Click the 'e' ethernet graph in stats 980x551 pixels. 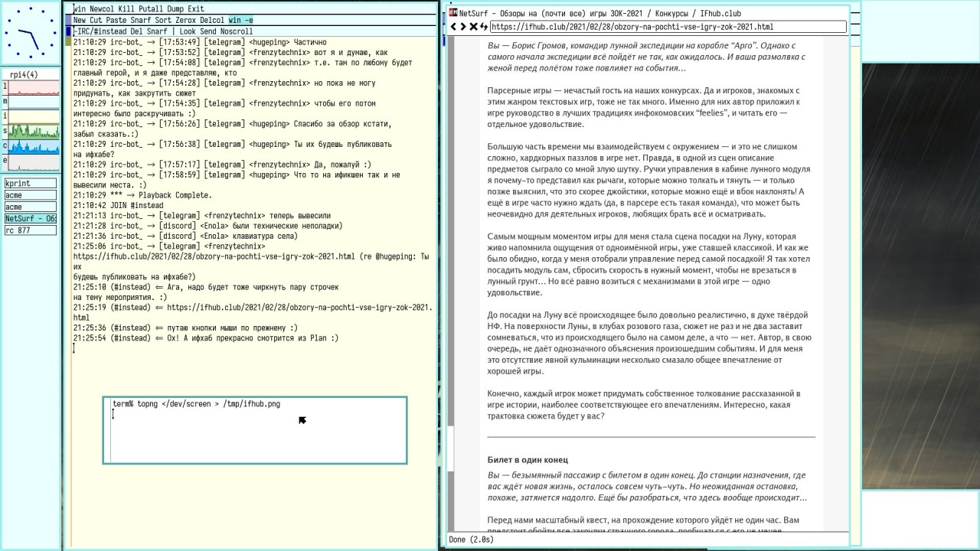pyautogui.click(x=34, y=161)
